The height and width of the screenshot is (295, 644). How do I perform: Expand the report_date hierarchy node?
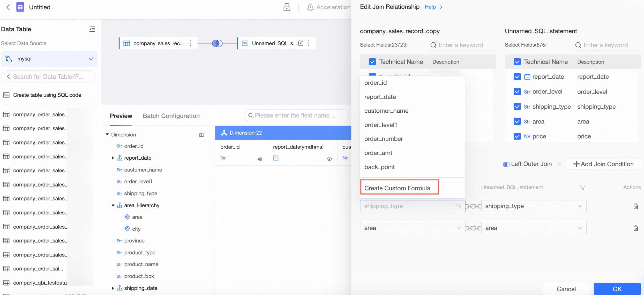(x=113, y=158)
